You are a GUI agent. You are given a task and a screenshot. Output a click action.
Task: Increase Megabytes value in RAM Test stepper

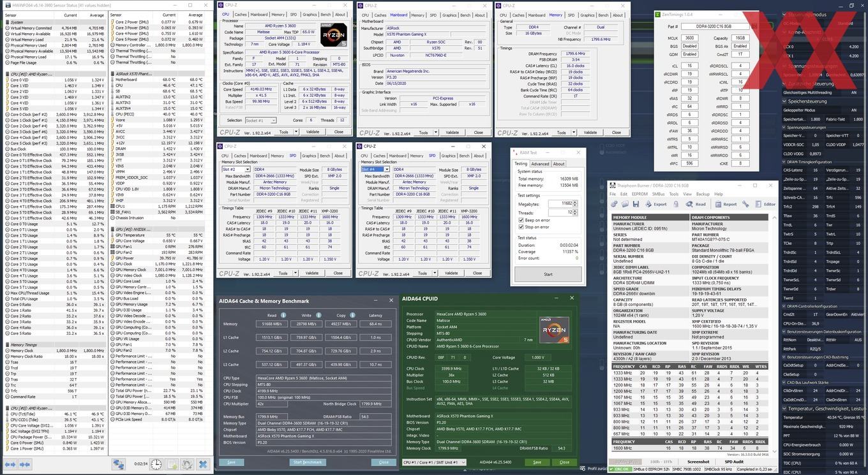(x=576, y=202)
